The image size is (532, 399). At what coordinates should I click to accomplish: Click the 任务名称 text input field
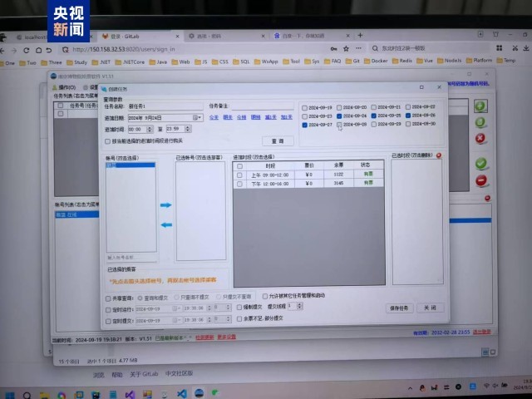tap(164, 106)
